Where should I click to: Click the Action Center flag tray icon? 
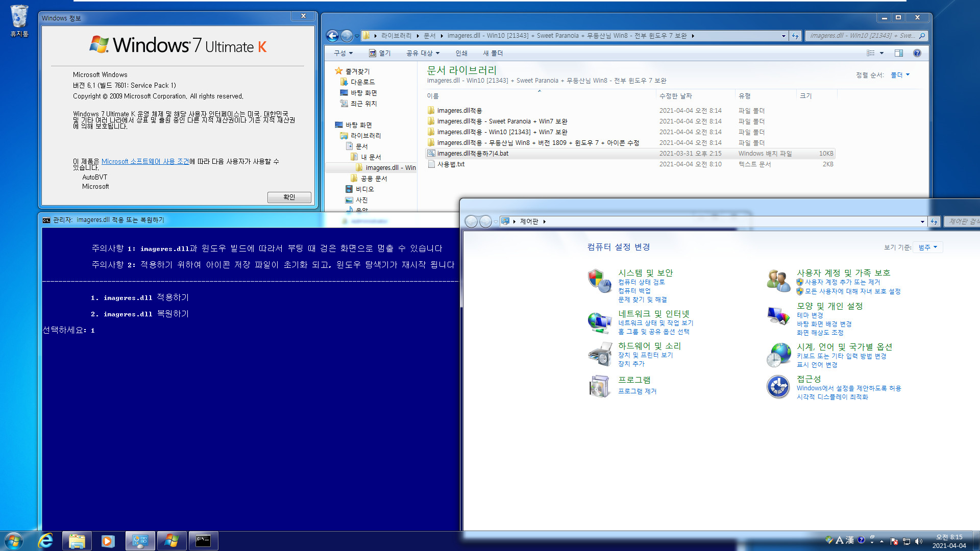coord(894,541)
